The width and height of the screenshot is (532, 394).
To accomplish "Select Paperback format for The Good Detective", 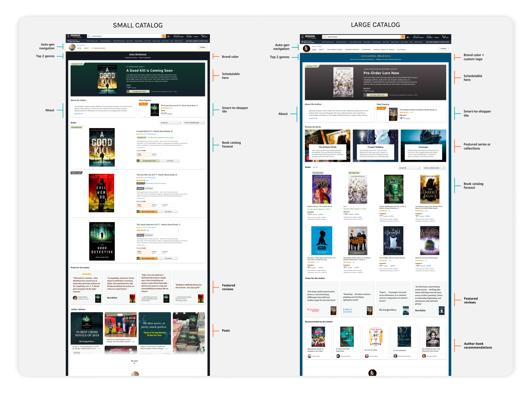I will point(168,252).
